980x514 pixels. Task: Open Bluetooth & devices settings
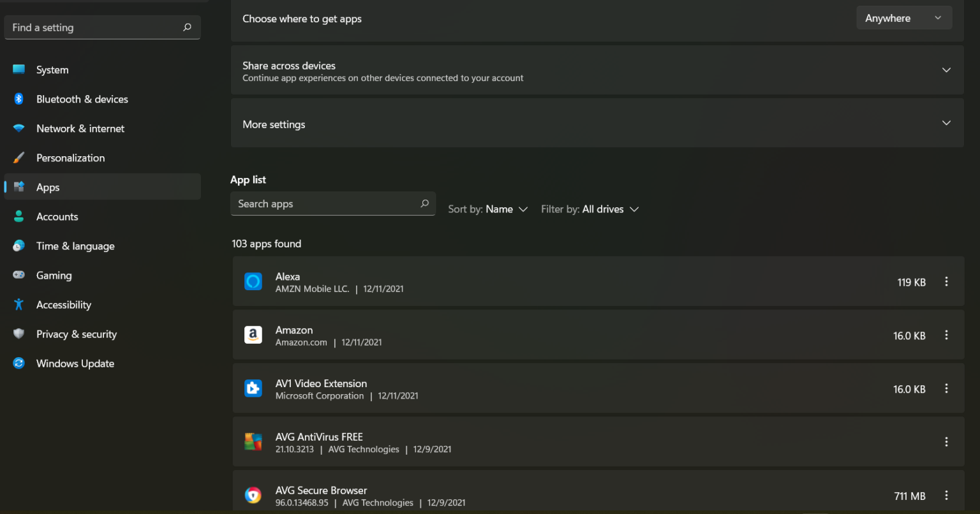(x=102, y=99)
